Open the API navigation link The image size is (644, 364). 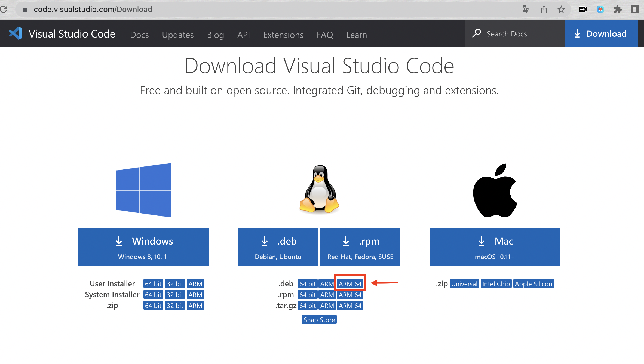tap(244, 35)
